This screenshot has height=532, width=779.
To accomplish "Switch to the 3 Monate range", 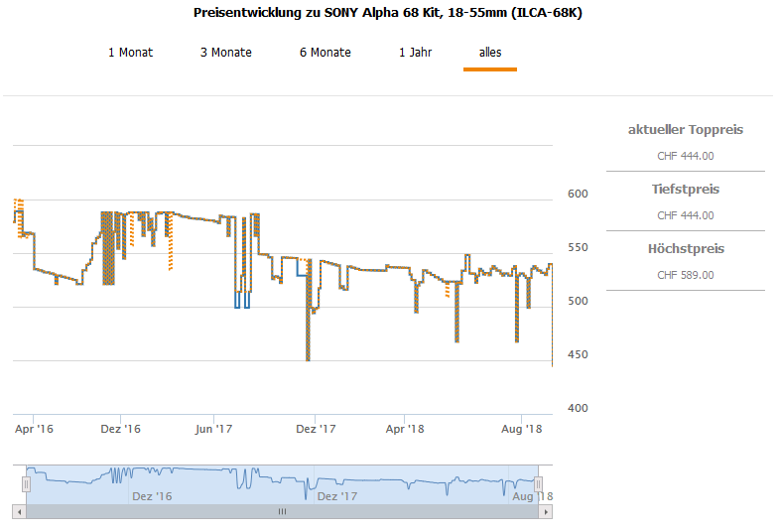I will pyautogui.click(x=225, y=53).
